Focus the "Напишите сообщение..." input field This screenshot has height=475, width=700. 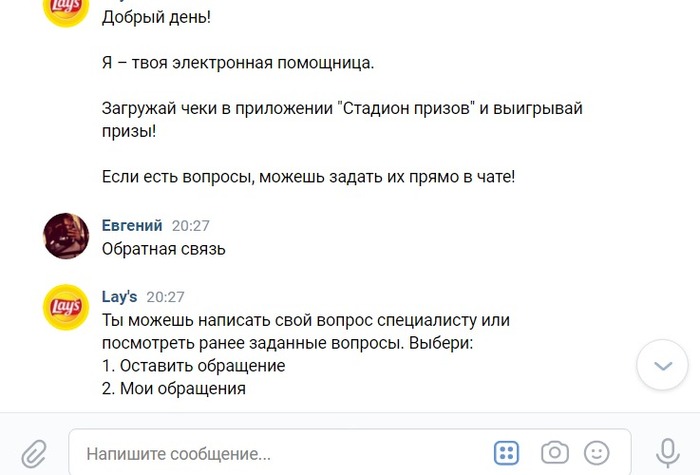tap(280, 454)
